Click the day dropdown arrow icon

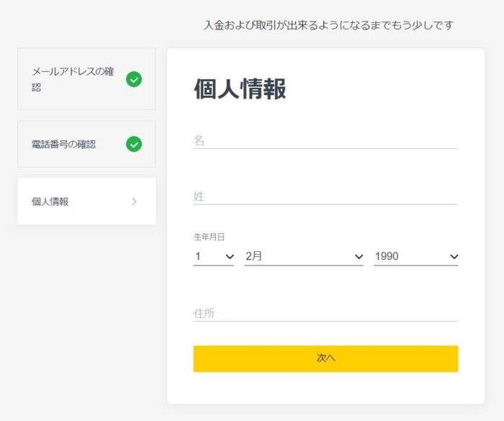pos(230,256)
